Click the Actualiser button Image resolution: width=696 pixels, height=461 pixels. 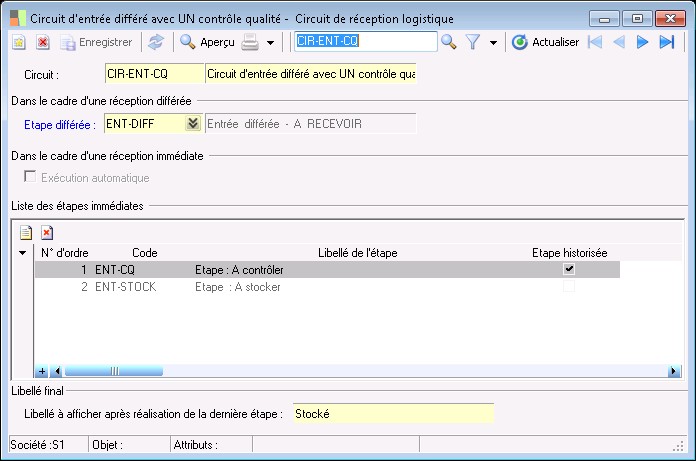point(546,43)
